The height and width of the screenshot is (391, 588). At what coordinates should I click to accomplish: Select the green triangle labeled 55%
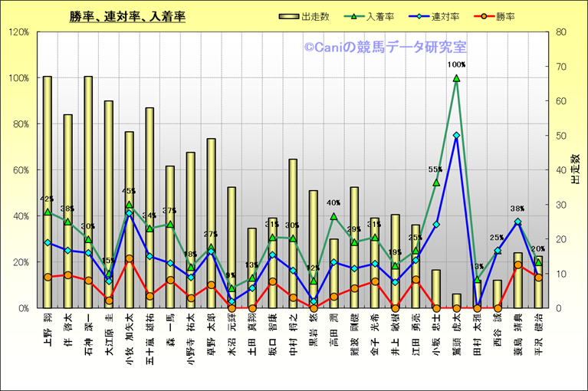(x=436, y=182)
